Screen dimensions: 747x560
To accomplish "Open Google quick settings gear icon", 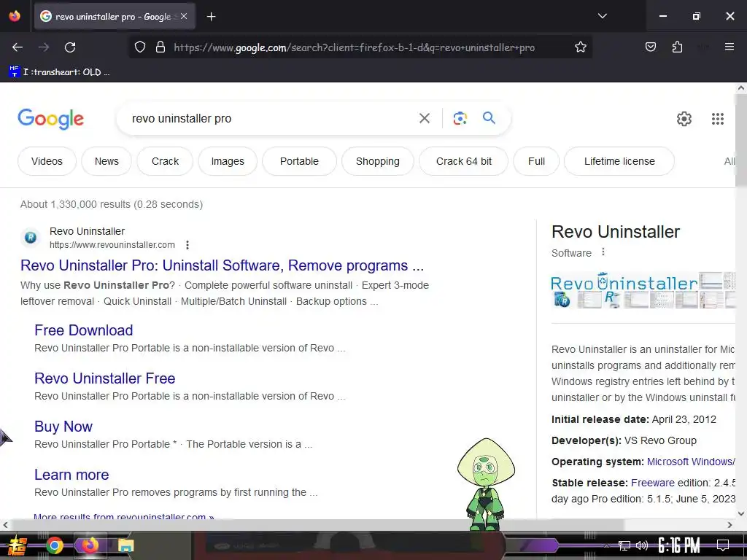I will 684,119.
